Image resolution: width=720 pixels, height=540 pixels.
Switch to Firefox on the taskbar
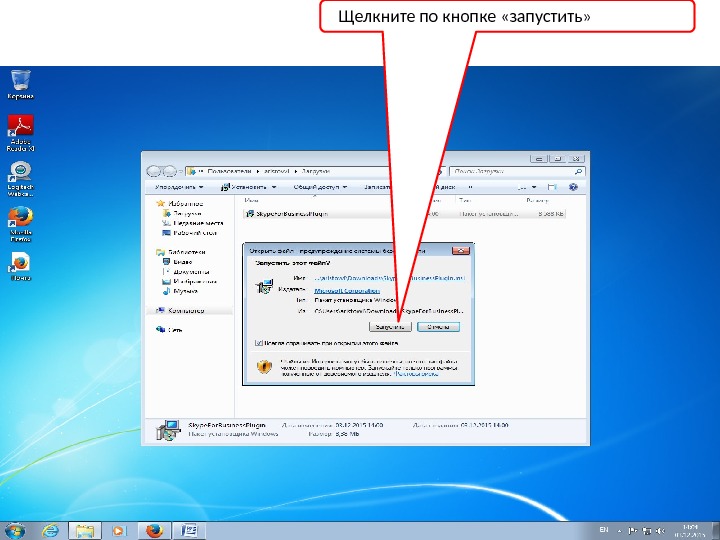[154, 531]
